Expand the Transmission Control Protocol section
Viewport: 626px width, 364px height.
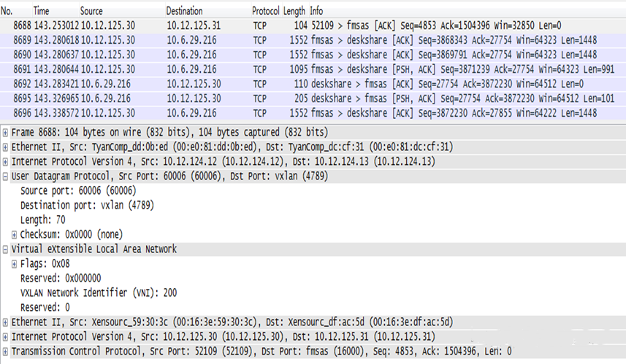coord(5,352)
